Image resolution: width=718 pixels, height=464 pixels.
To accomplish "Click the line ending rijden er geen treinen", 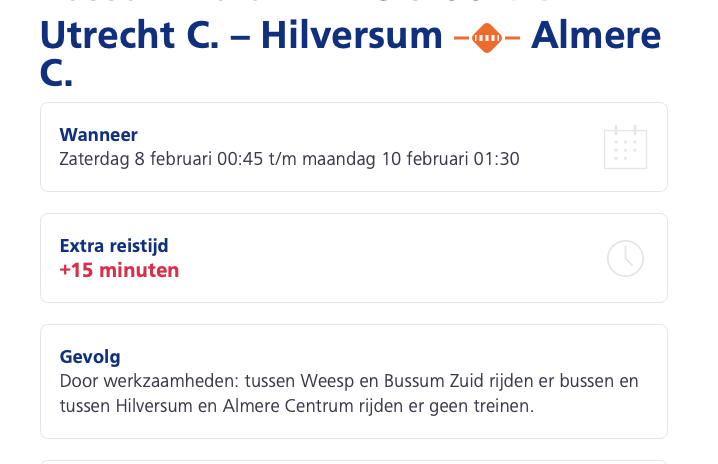I will pos(297,406).
